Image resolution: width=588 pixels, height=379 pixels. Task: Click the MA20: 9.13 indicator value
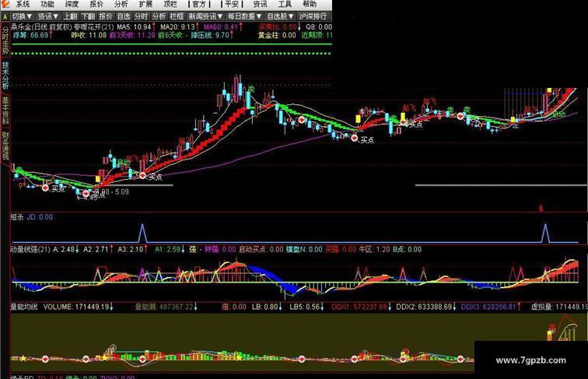[180, 27]
